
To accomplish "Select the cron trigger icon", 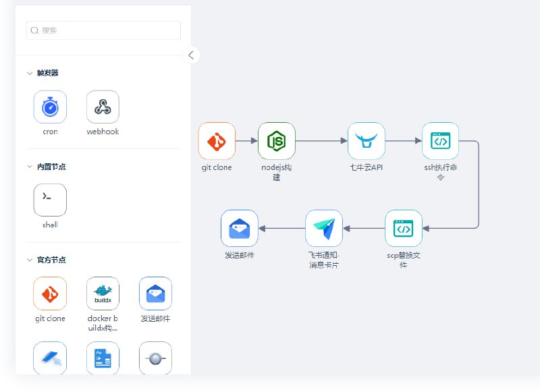I will [x=49, y=107].
